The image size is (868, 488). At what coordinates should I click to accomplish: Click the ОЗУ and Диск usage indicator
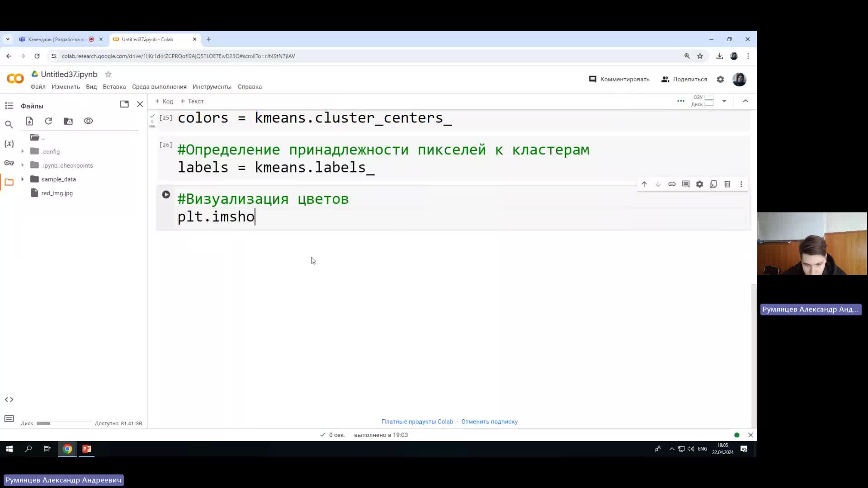[x=703, y=101]
